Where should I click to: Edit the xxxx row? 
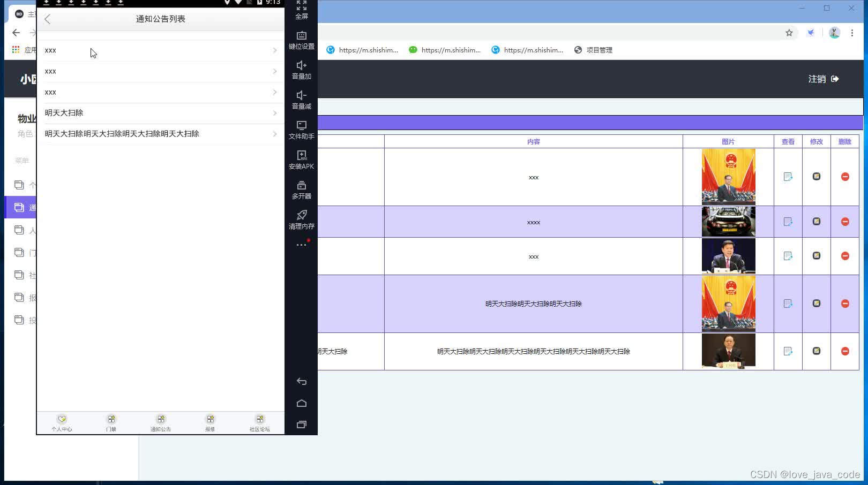point(817,221)
